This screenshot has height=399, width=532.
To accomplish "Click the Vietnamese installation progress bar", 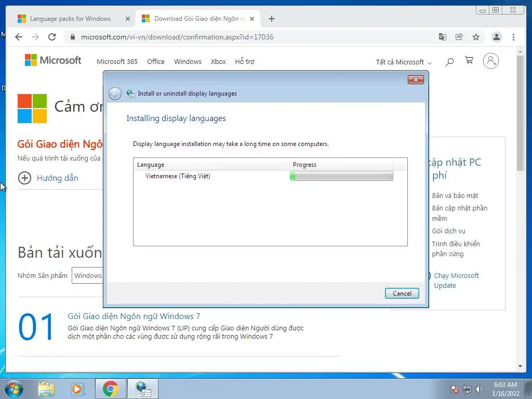I will click(341, 176).
